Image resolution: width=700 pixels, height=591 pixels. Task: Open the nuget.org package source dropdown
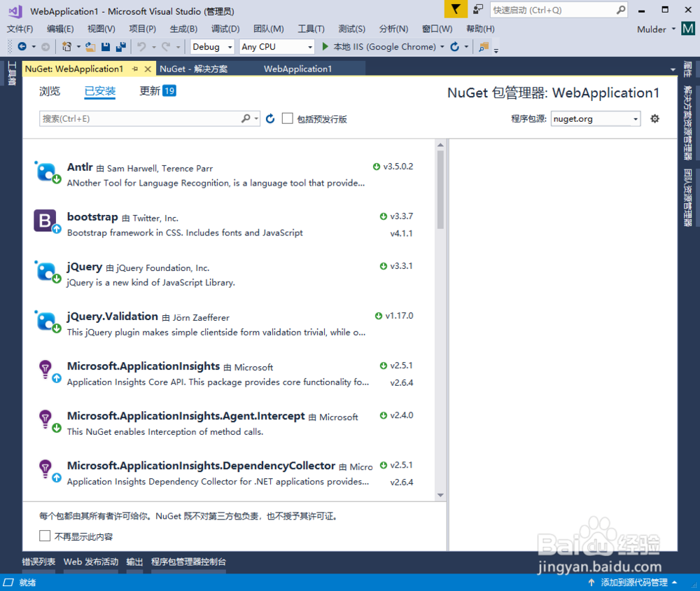click(595, 118)
